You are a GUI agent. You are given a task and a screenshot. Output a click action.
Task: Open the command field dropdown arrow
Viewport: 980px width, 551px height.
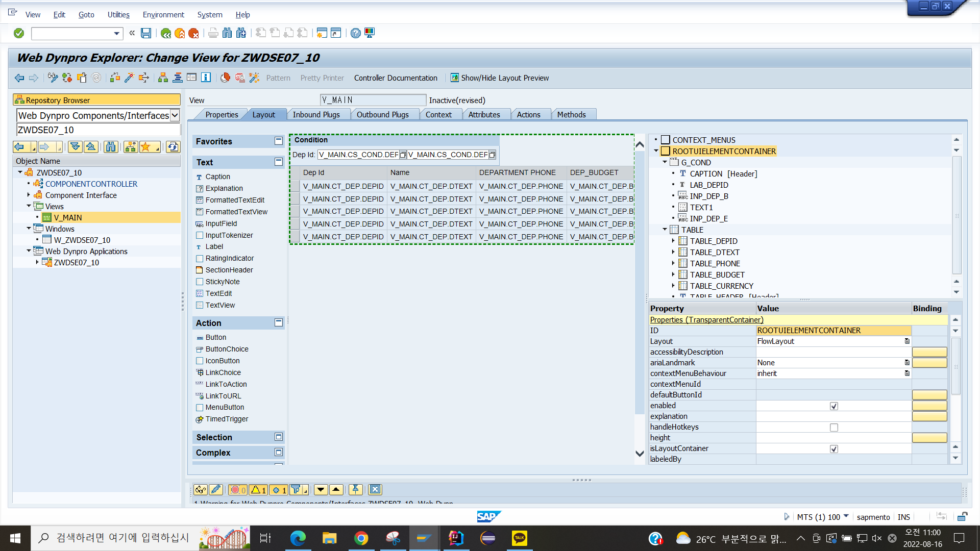pos(117,34)
